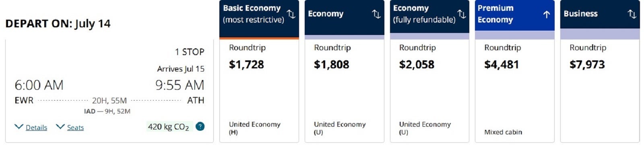Screen dimensions: 644x148
Task: Open CO2 emissions help question icon
Action: tap(200, 126)
